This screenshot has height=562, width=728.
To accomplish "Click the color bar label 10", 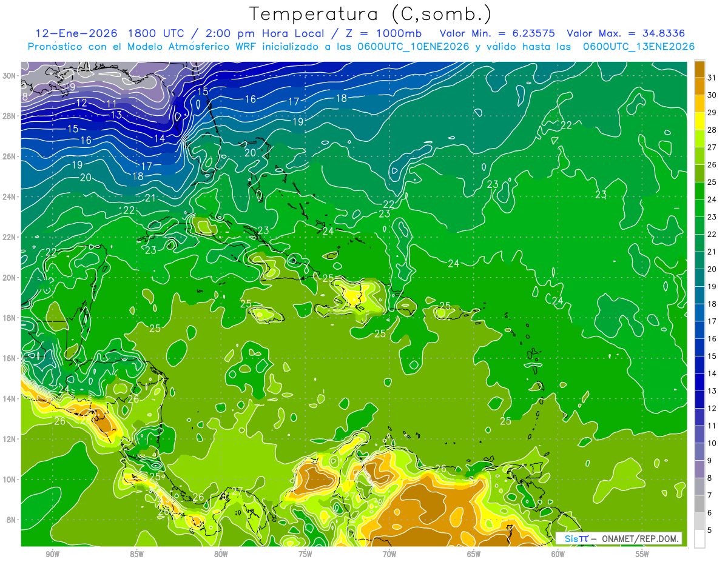I will (712, 443).
